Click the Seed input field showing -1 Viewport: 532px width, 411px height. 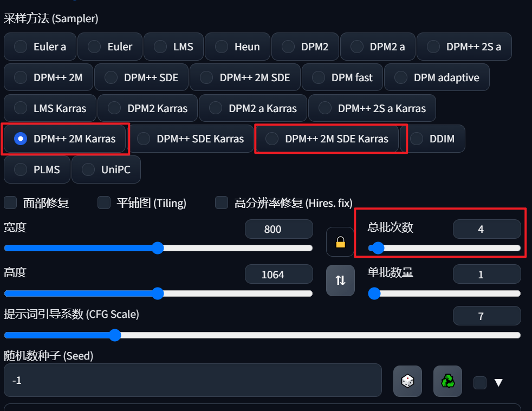coord(193,380)
